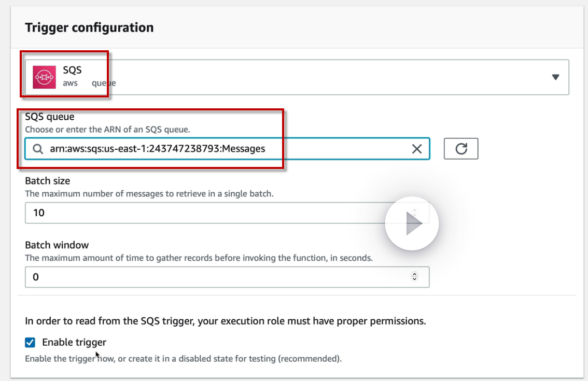The height and width of the screenshot is (381, 588).
Task: Refresh the SQS queue list
Action: 460,149
